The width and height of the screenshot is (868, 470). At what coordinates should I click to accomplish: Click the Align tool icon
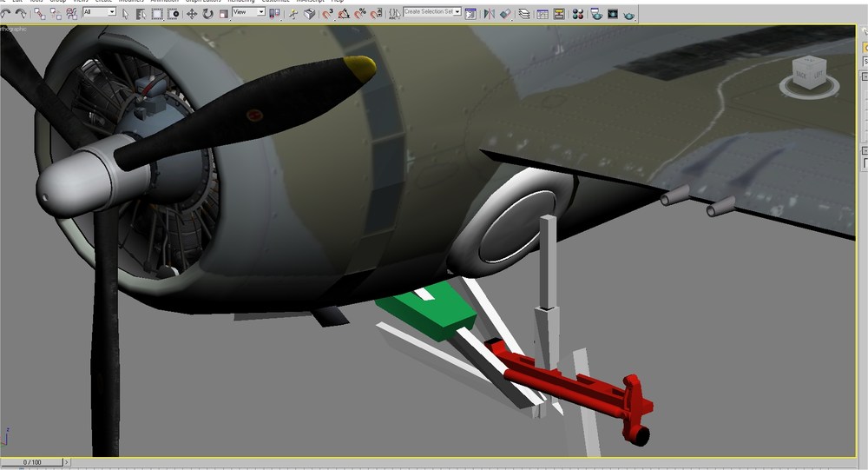[x=505, y=14]
